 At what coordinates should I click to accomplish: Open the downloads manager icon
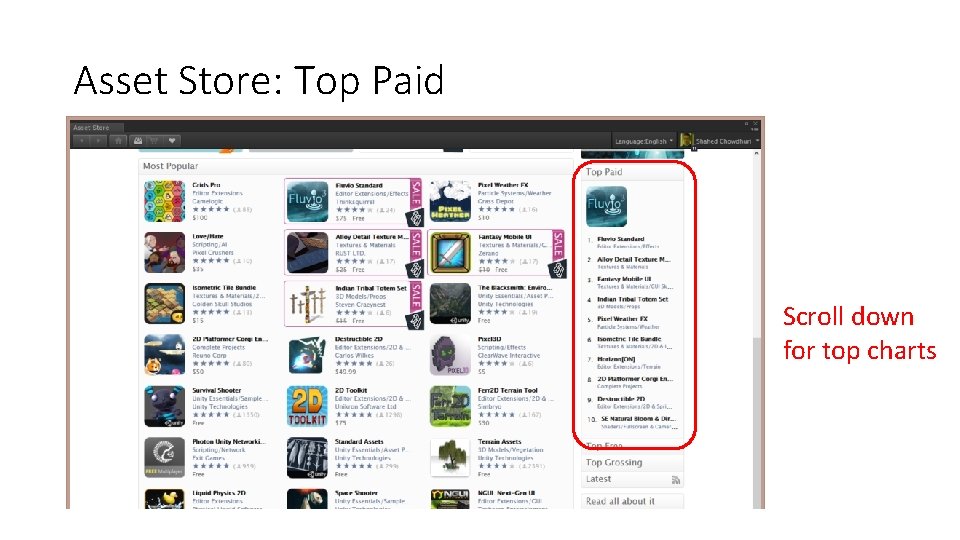pyautogui.click(x=138, y=141)
